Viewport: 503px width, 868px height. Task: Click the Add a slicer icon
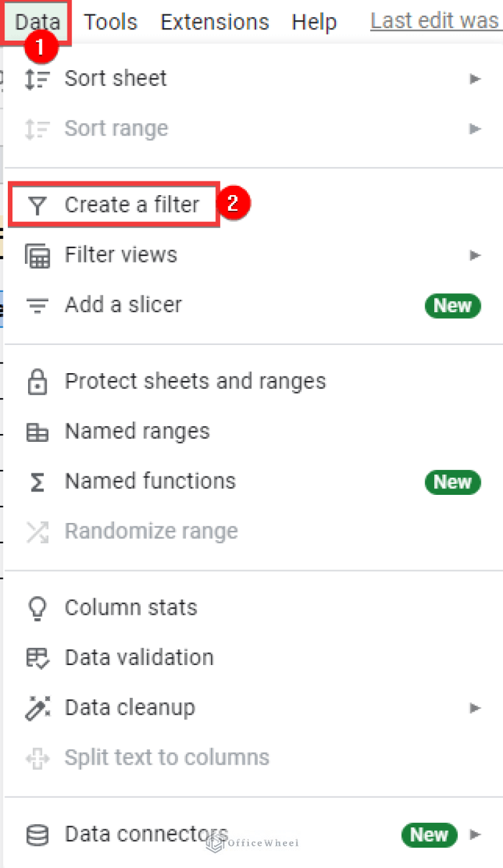tap(38, 304)
